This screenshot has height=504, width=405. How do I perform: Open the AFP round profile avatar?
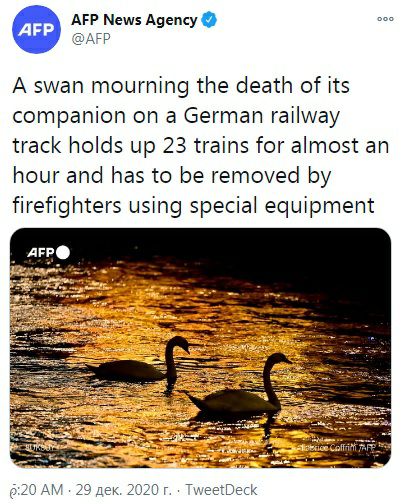pyautogui.click(x=36, y=29)
